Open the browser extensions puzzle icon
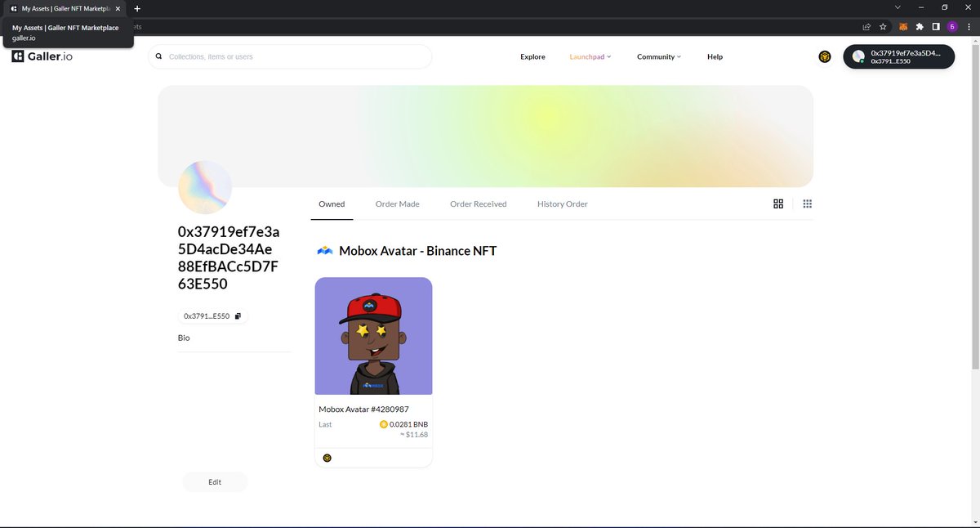Viewport: 980px width, 528px height. 920,26
